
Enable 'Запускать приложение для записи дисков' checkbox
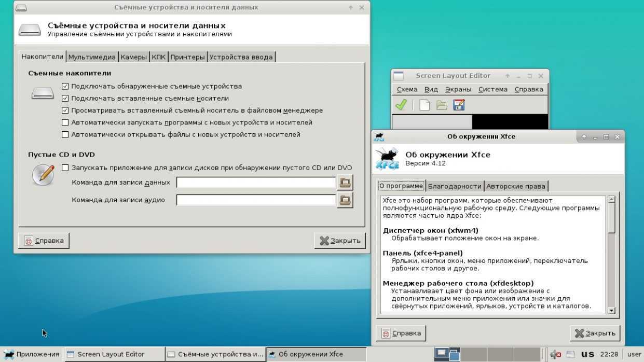pos(65,168)
